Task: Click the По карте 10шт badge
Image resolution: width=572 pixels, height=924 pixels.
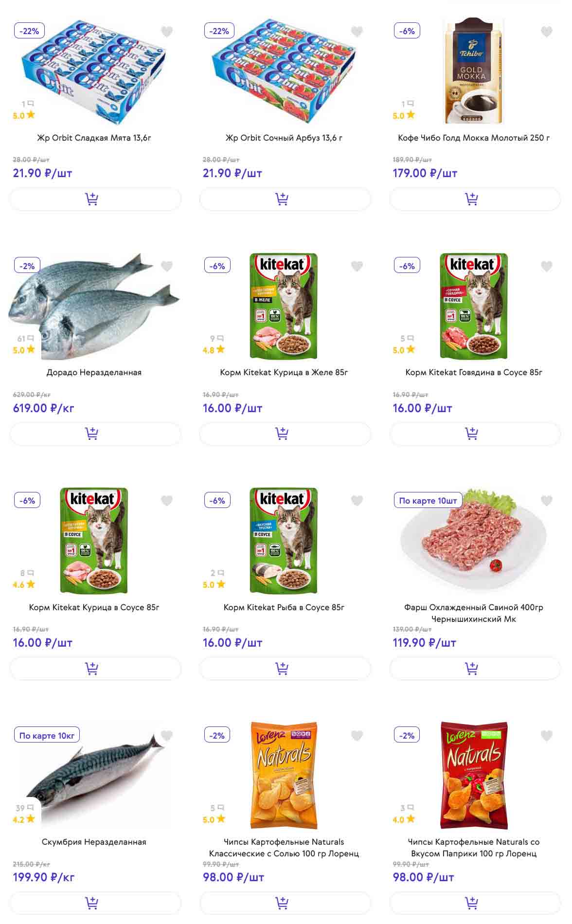Action: pos(428,501)
